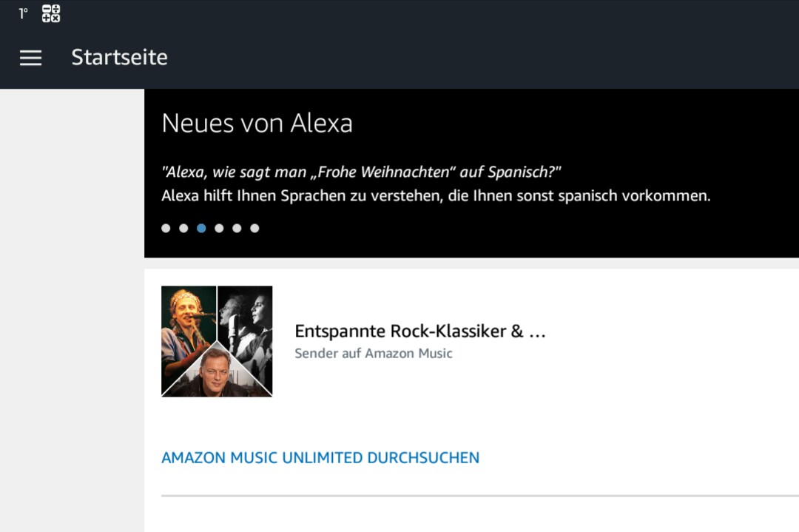This screenshot has width=799, height=532.
Task: Jump to the fourth carousel dot
Action: click(x=219, y=228)
